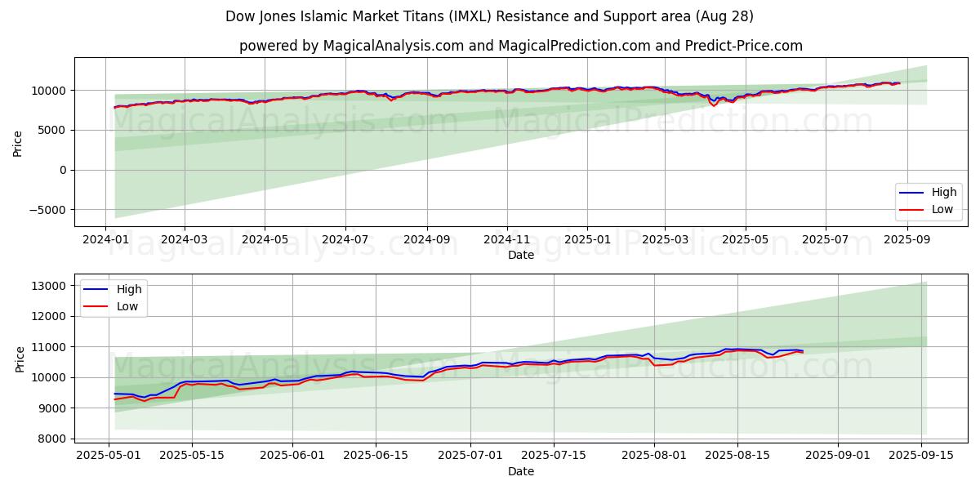Click 'Low' in the bottom chart legend
Screen dimensions: 980x490
point(127,306)
